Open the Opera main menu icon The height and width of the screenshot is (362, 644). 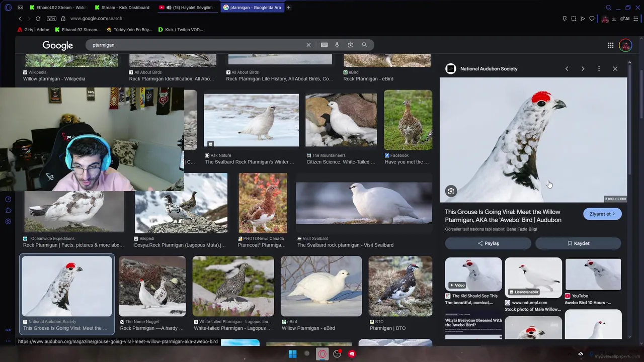pos(8,8)
